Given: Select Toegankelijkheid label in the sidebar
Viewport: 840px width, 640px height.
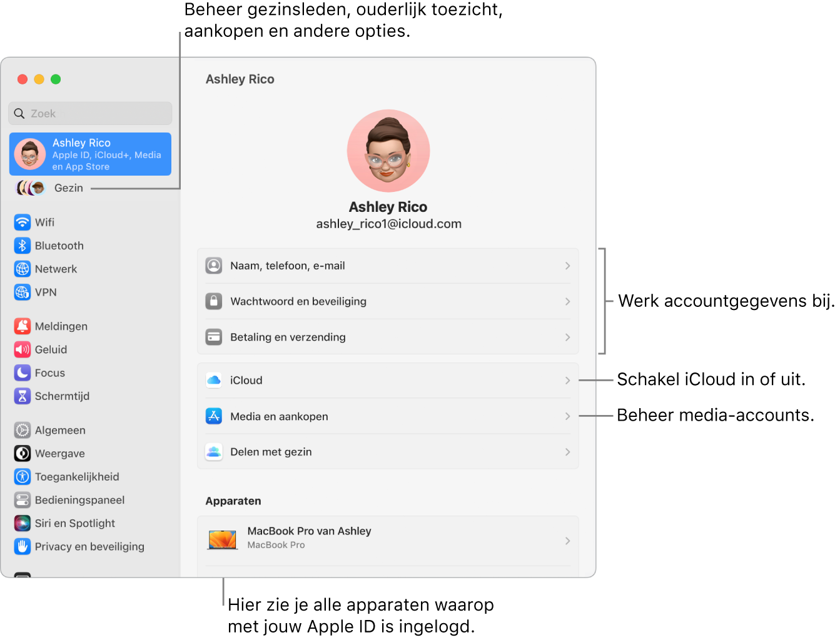Looking at the screenshot, I should coord(77,476).
